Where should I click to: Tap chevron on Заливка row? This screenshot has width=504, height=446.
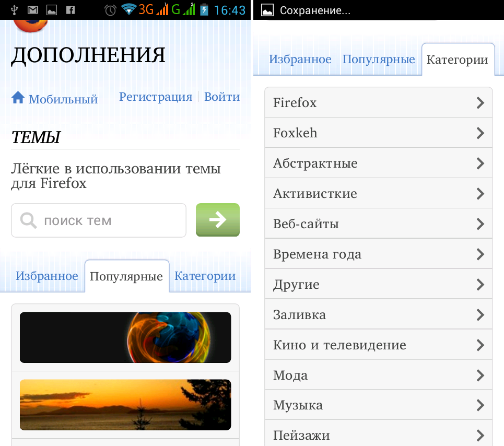click(480, 315)
